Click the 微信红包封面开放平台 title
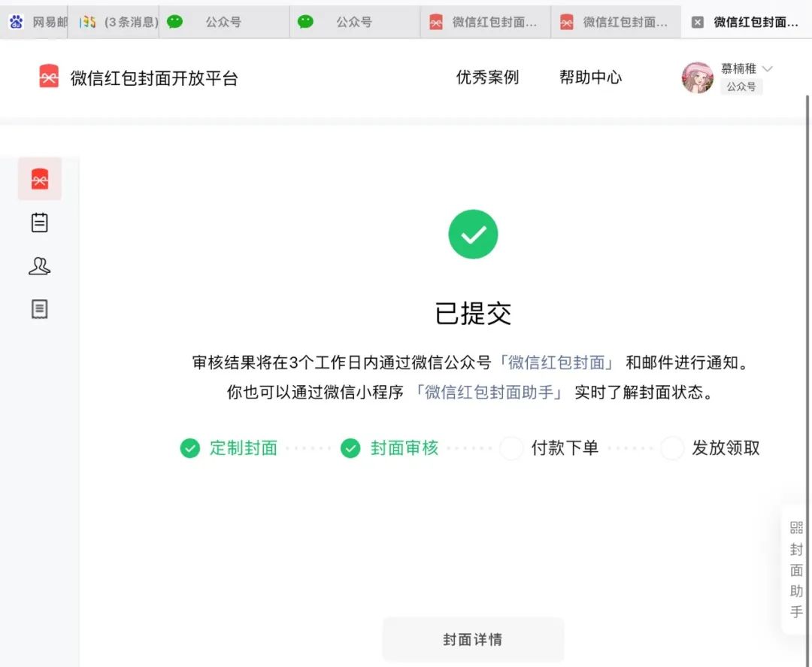812x667 pixels. pyautogui.click(x=154, y=78)
